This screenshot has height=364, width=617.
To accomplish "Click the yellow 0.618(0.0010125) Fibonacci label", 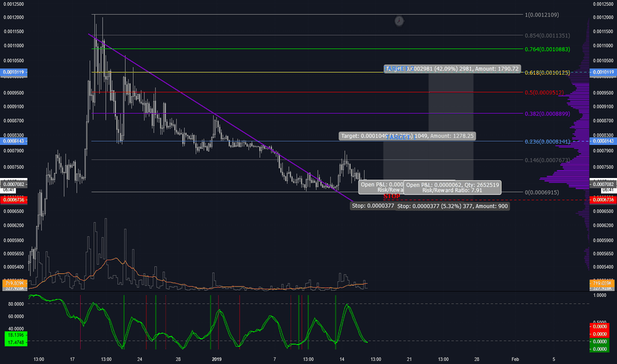I will [x=547, y=72].
